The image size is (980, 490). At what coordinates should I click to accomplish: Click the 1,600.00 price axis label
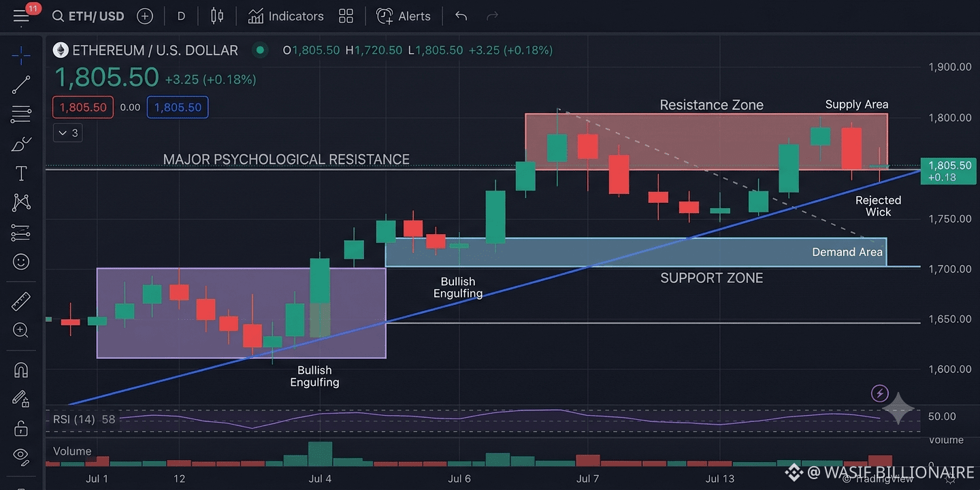coord(950,369)
